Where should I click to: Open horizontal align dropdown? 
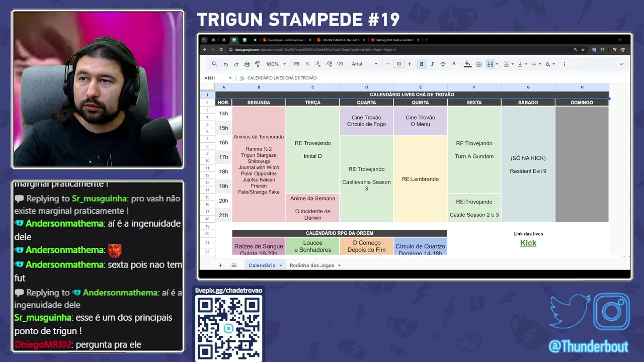[x=509, y=64]
